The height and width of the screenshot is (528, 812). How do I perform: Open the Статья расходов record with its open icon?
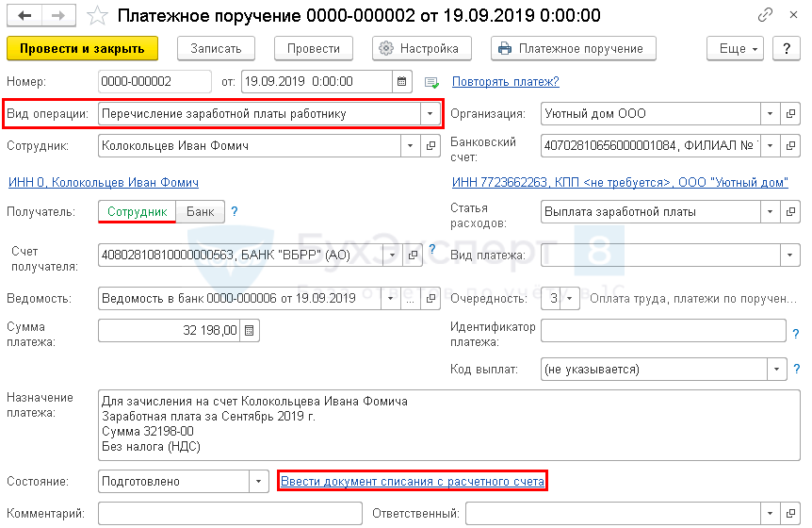click(790, 211)
